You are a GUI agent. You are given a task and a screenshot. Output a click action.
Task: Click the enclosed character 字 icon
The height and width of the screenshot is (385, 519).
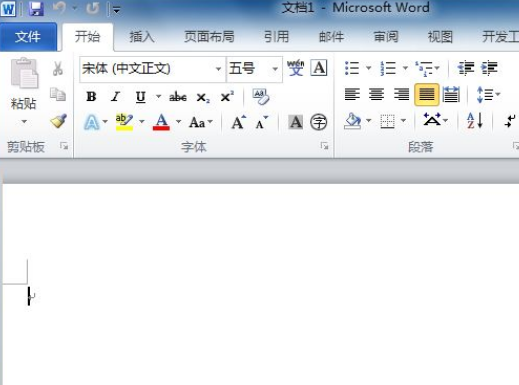tap(319, 122)
